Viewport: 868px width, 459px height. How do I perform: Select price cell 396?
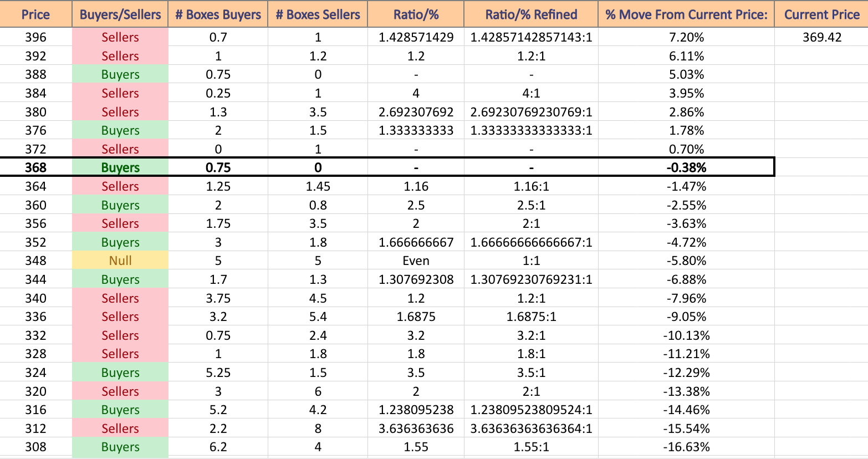36,37
